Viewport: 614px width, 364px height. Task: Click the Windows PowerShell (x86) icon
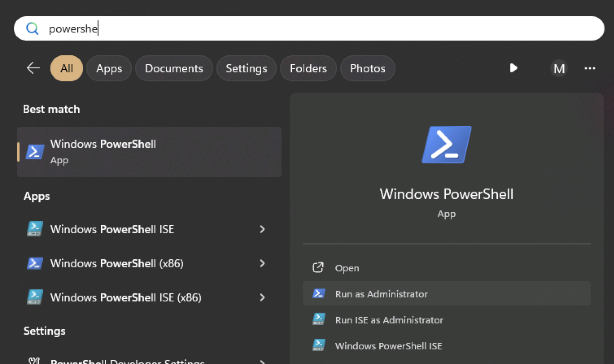[x=35, y=263]
